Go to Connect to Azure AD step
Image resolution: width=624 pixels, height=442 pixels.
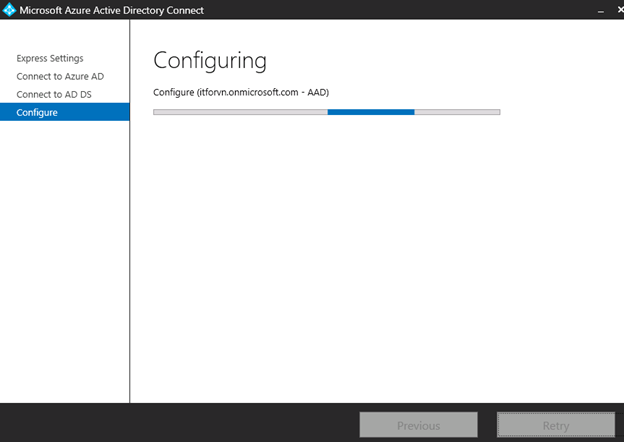click(x=60, y=77)
